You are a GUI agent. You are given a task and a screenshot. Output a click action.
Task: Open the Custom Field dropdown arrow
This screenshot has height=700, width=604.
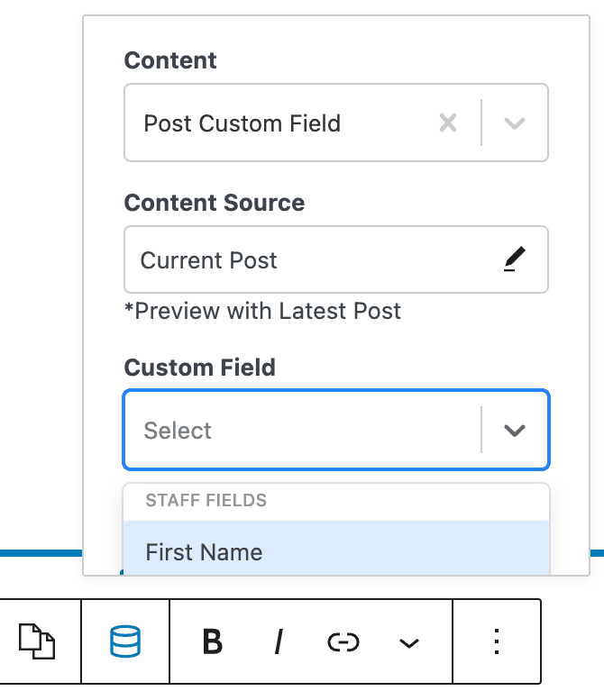click(514, 431)
